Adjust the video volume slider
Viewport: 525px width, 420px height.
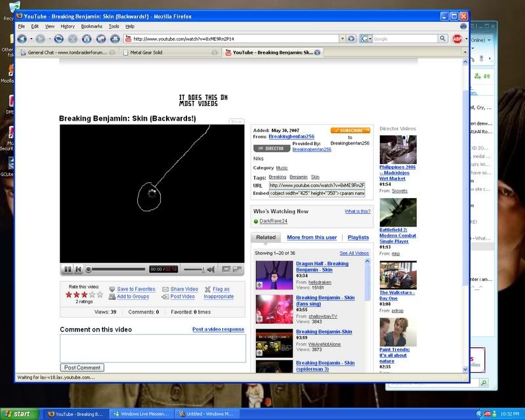[194, 269]
